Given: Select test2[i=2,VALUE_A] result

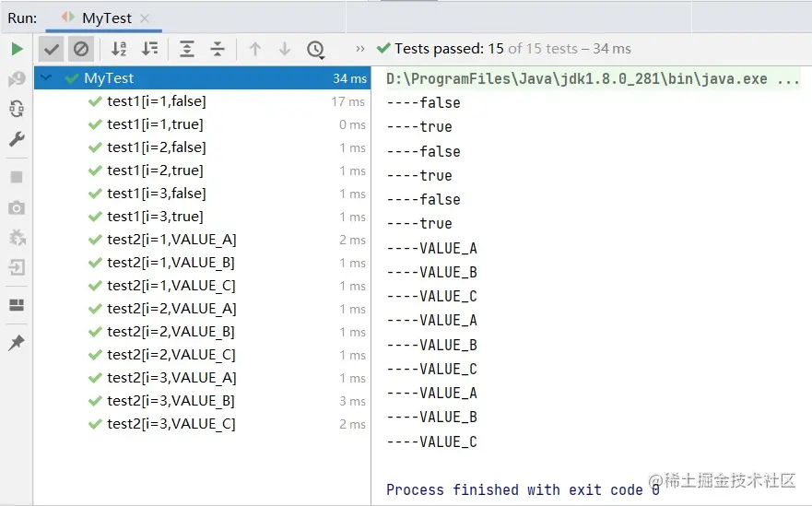Looking at the screenshot, I should point(202,309).
